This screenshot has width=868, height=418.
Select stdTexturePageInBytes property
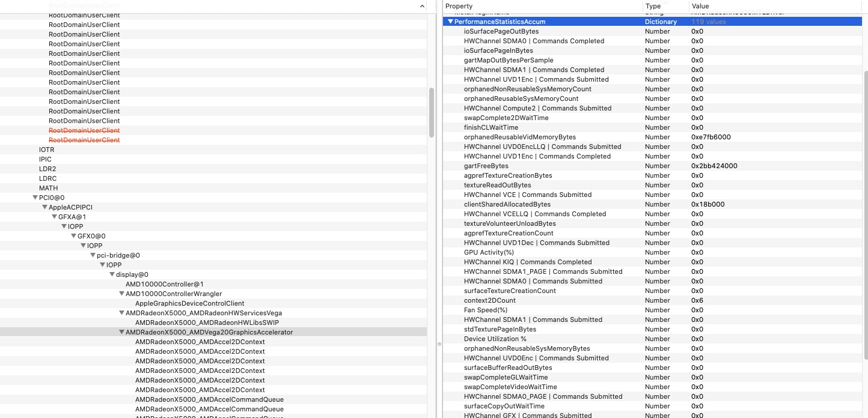click(x=500, y=329)
